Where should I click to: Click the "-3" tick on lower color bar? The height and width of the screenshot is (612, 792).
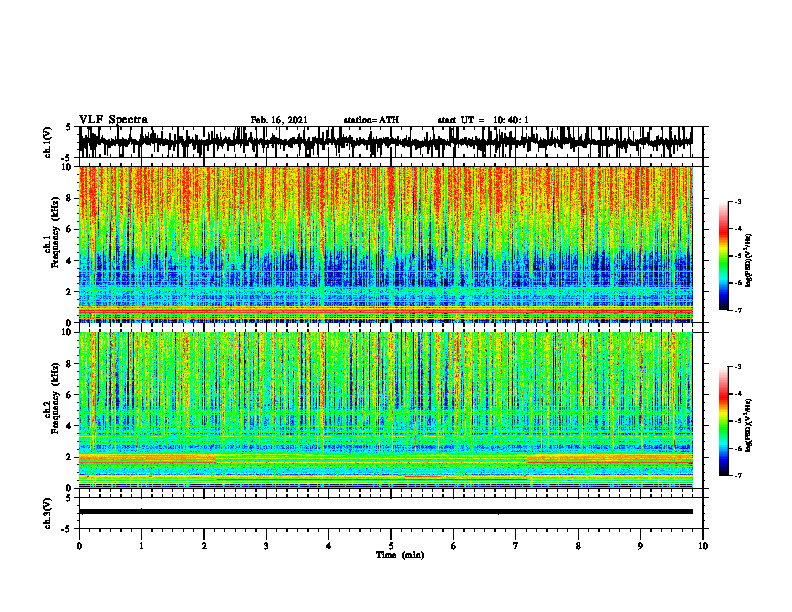tap(738, 367)
